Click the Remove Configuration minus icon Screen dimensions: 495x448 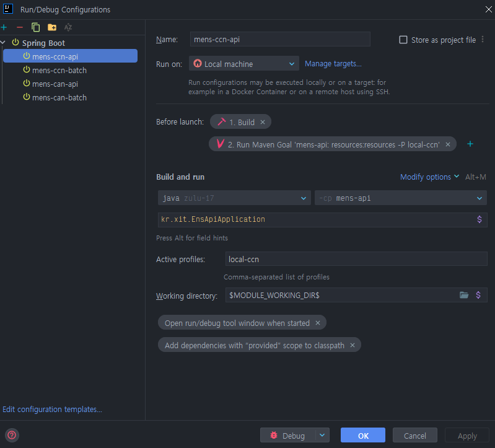coord(20,27)
